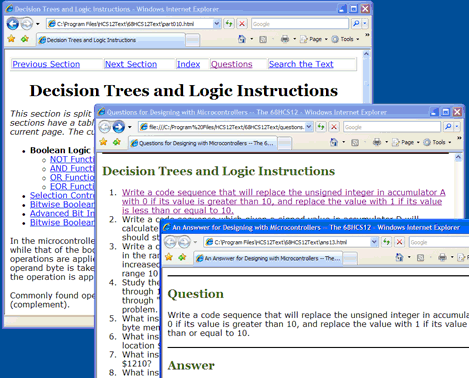The height and width of the screenshot is (378, 469).
Task: Open Favorites star in Questions window
Action: coord(103,142)
